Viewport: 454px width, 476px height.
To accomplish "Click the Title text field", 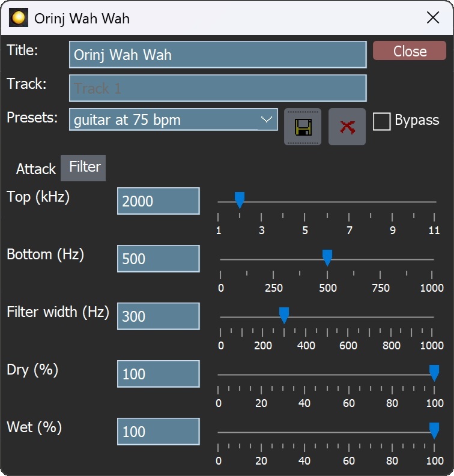I will pyautogui.click(x=217, y=55).
